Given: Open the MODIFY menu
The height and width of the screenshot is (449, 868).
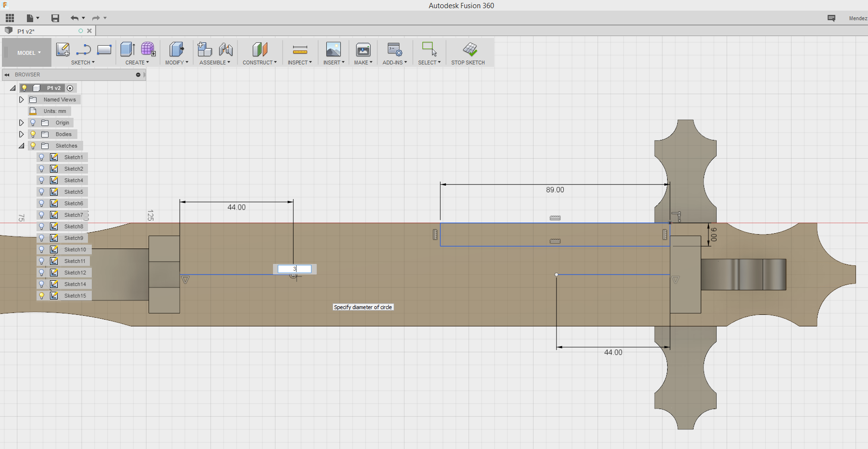Looking at the screenshot, I should (176, 62).
